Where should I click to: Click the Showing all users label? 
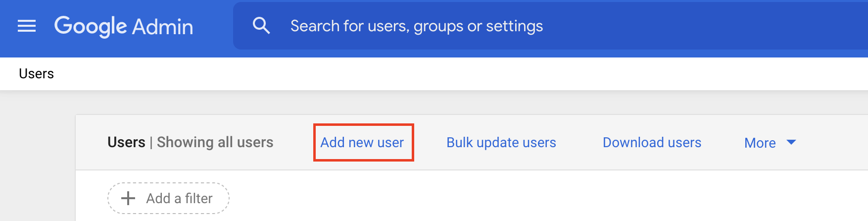pos(215,142)
